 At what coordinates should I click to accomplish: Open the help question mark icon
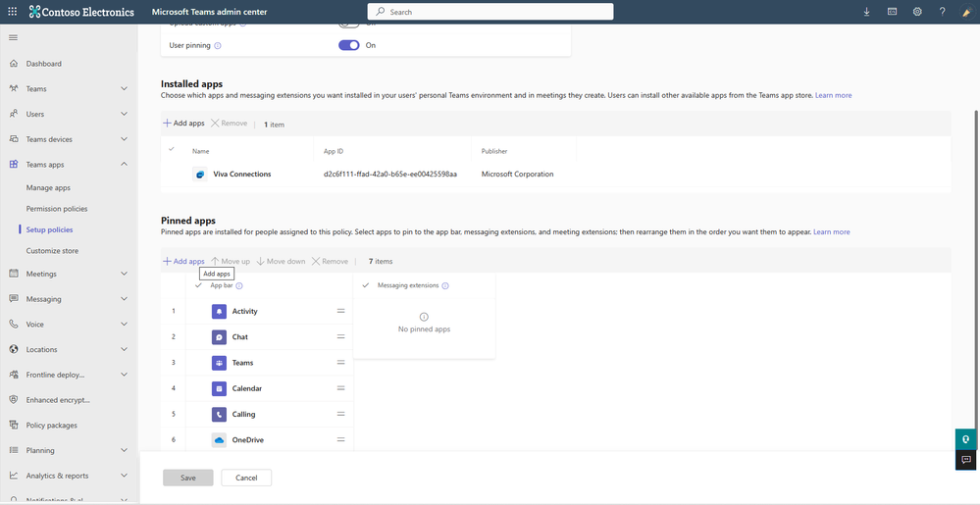[x=943, y=12]
